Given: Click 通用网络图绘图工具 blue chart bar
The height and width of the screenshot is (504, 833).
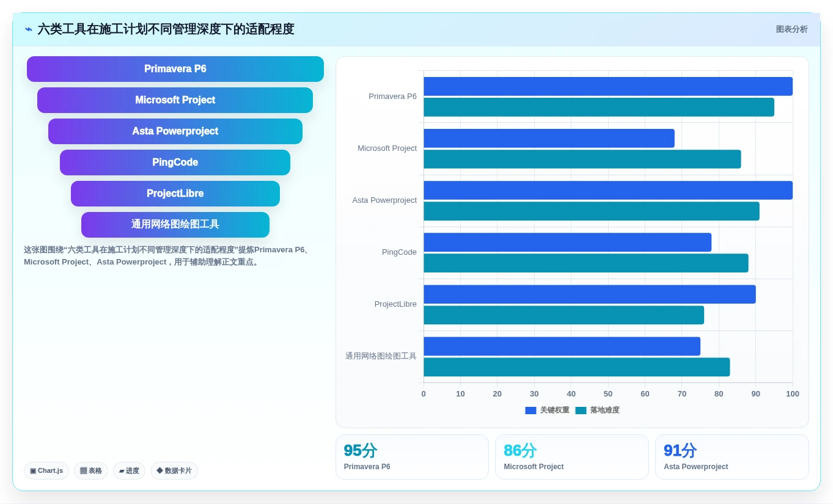Looking at the screenshot, I should pyautogui.click(x=562, y=346).
